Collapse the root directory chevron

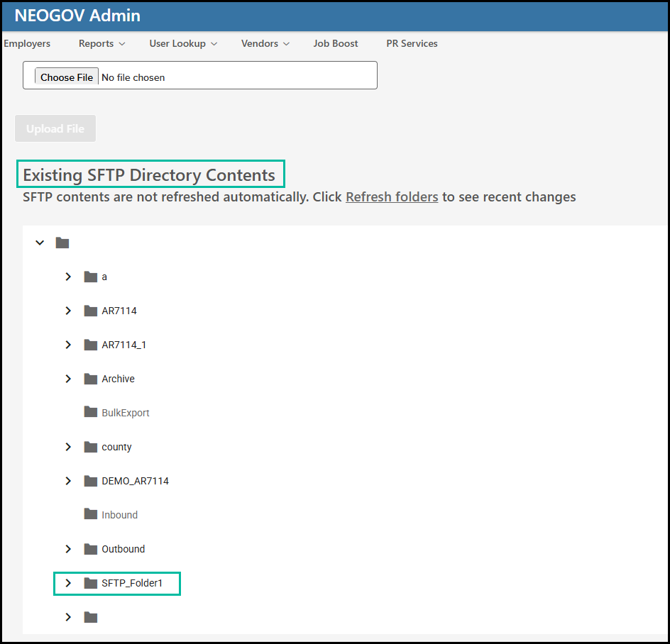[40, 243]
